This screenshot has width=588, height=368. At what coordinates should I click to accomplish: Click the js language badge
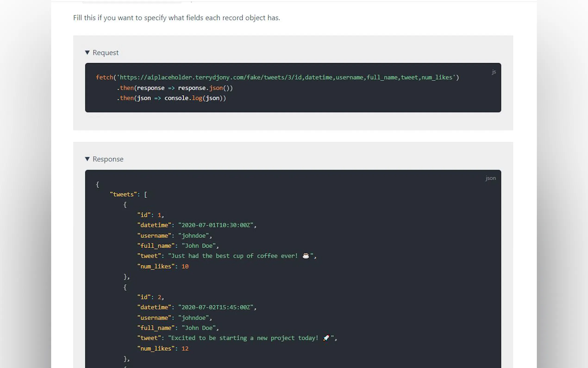point(494,72)
